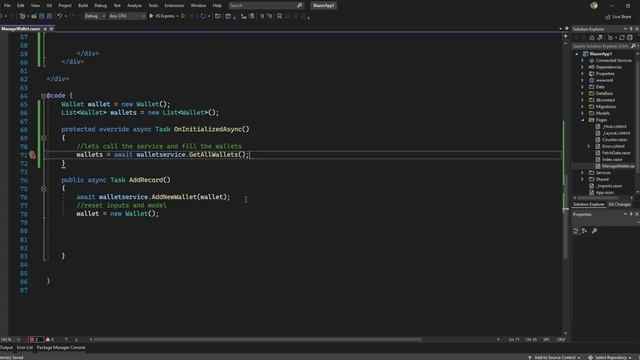Open the Any CPU platform dropdown

click(x=127, y=16)
